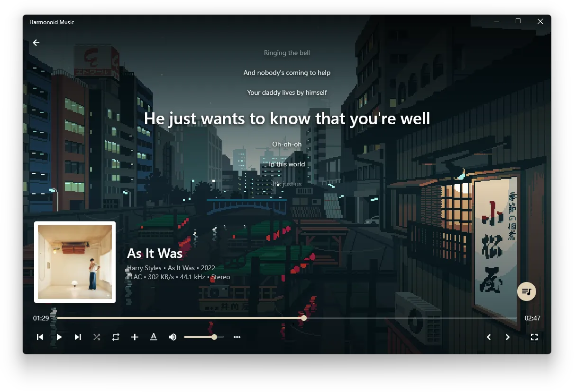This screenshot has height=392, width=574.
Task: Click the Harmonoid Music window title
Action: [x=52, y=22]
